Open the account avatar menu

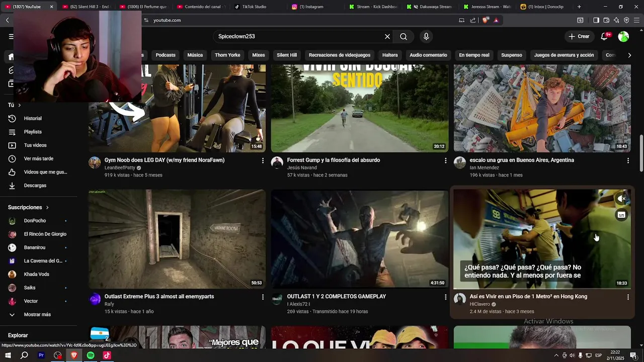tap(623, 36)
